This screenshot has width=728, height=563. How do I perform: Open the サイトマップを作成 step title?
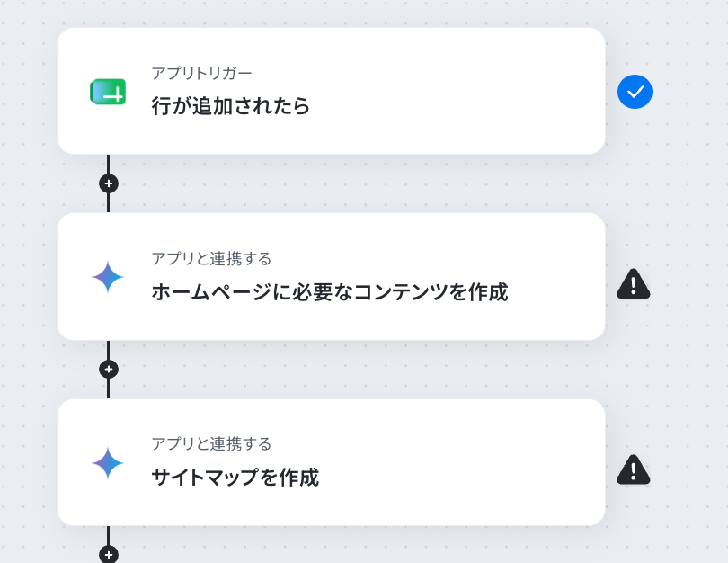(x=235, y=478)
